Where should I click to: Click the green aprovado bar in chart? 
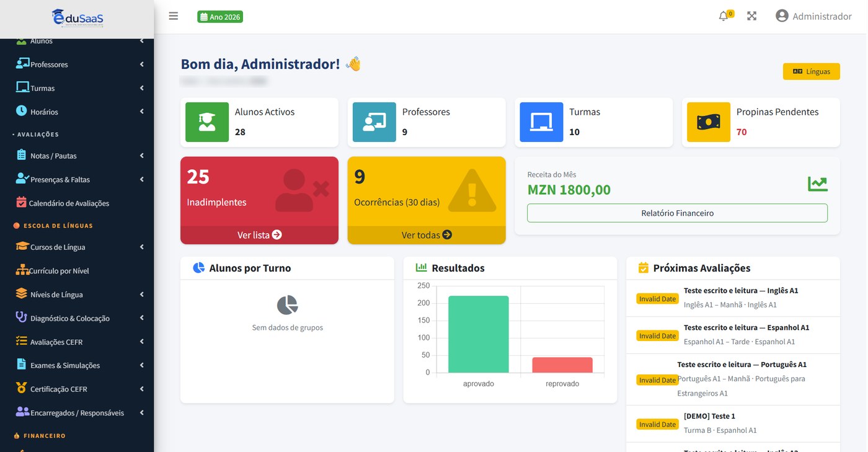point(479,334)
